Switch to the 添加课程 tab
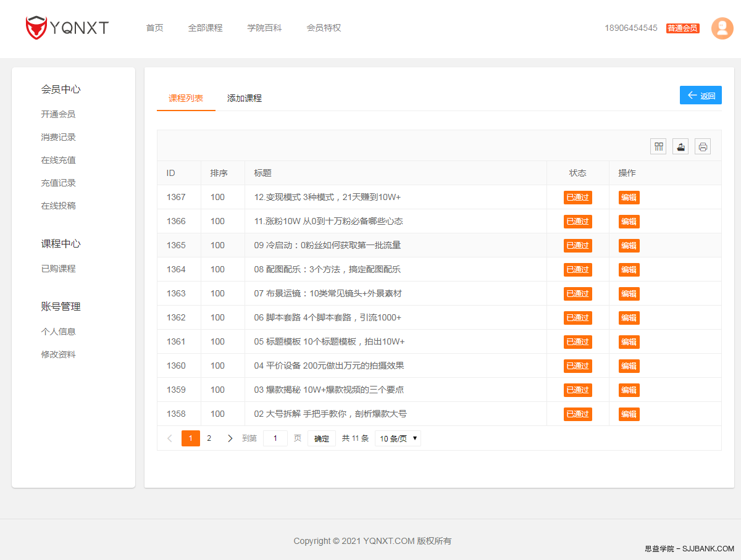The height and width of the screenshot is (560, 741). click(245, 98)
